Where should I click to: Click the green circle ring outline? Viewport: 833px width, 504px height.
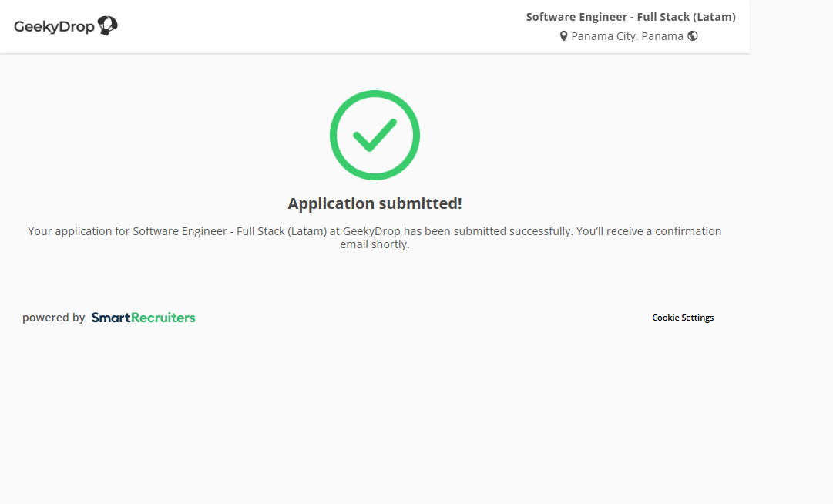click(x=334, y=136)
